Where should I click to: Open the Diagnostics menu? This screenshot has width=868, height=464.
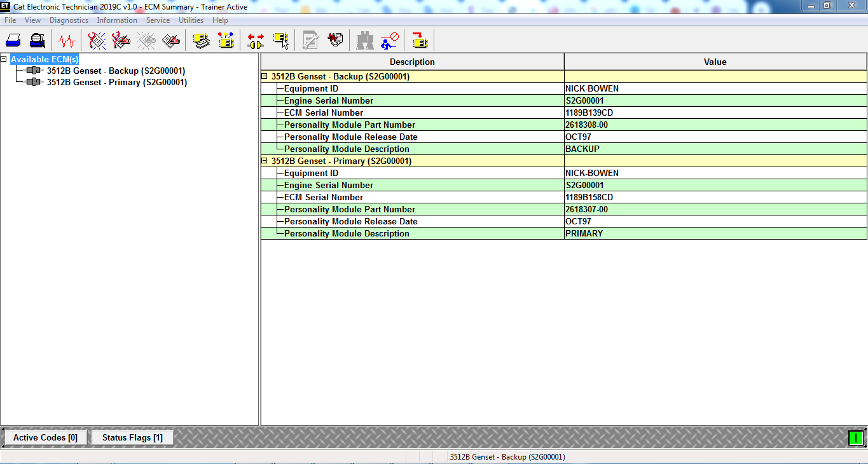coord(69,20)
